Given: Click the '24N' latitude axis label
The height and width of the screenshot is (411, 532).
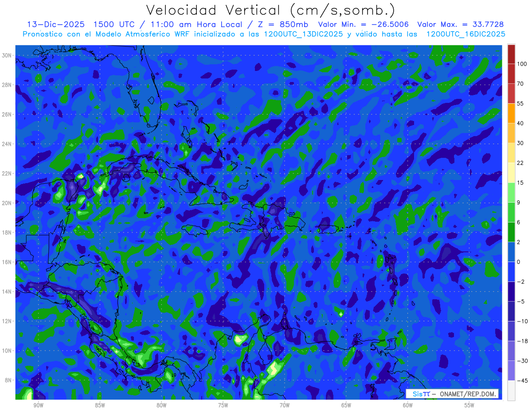Looking at the screenshot, I should coord(7,144).
